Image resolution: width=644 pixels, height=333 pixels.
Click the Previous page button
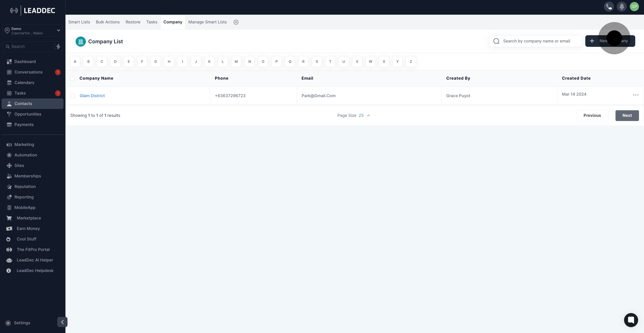click(592, 116)
